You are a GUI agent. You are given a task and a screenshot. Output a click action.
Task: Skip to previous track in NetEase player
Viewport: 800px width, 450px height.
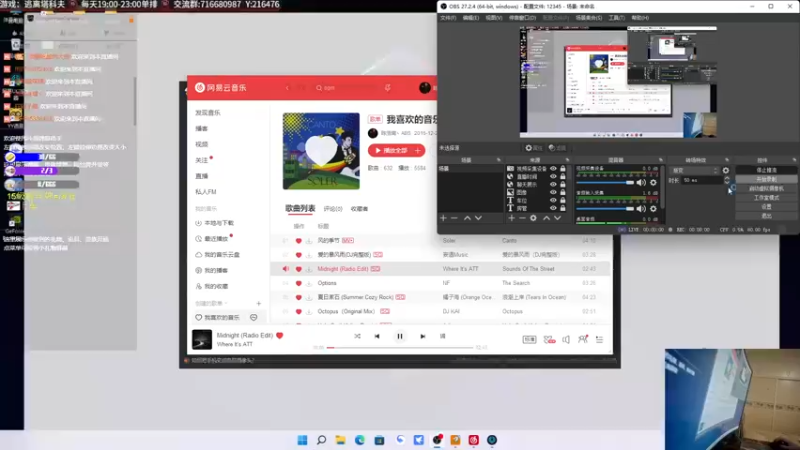(377, 336)
